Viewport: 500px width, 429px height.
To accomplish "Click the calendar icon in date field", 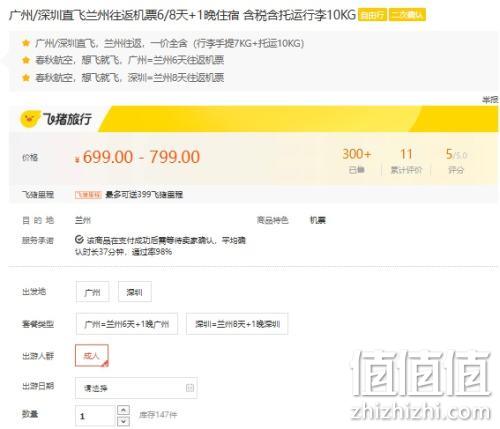I will [190, 388].
